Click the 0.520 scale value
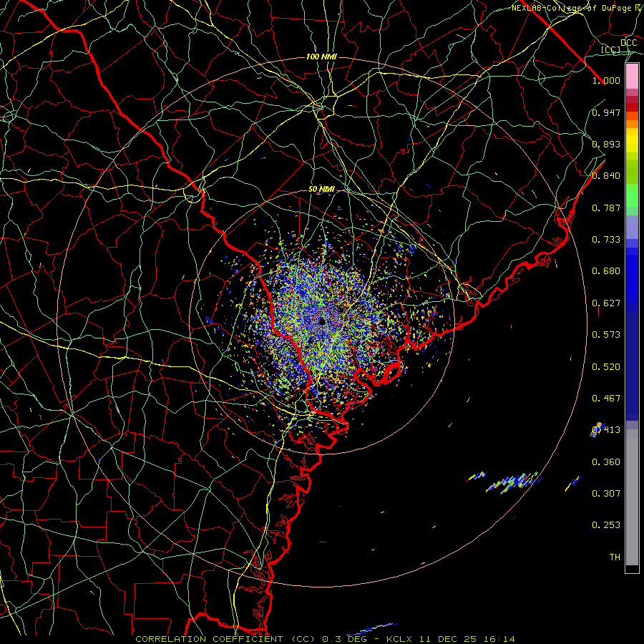The width and height of the screenshot is (644, 644). point(606,367)
